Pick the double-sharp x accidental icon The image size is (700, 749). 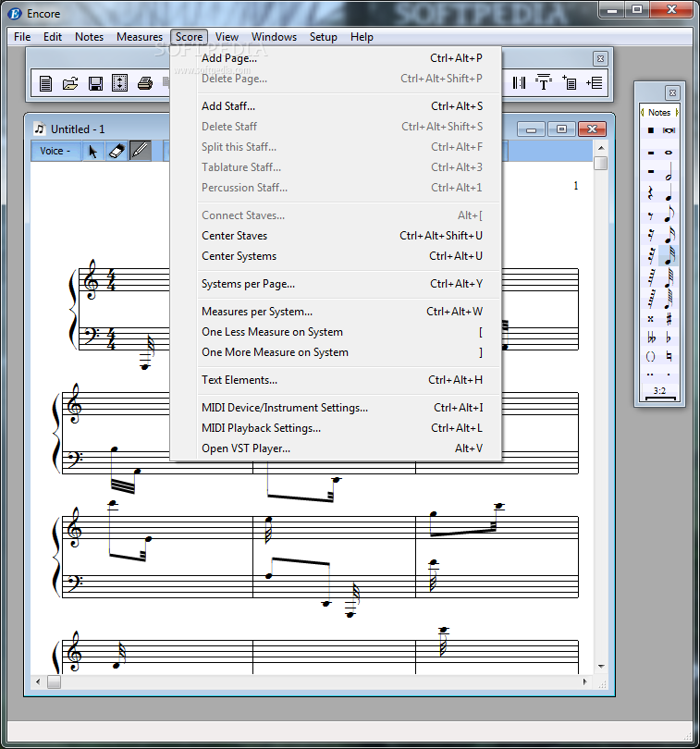[650, 319]
